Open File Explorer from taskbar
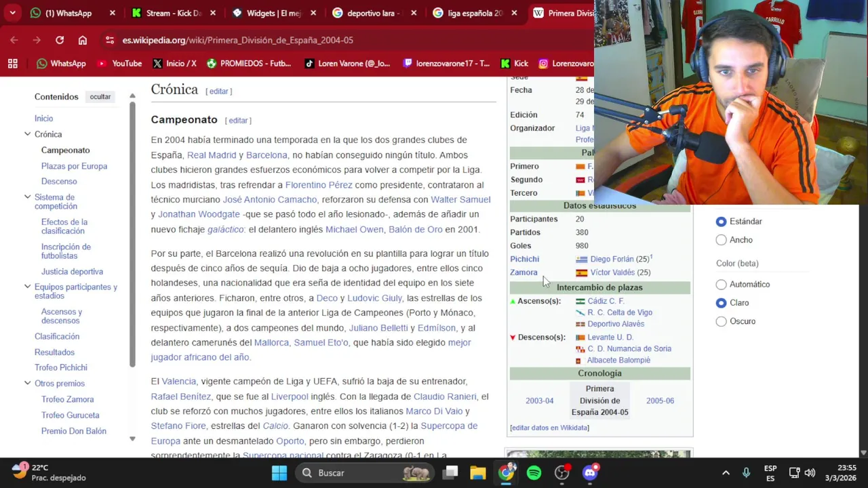Screen dimensions: 868x488 (478, 472)
